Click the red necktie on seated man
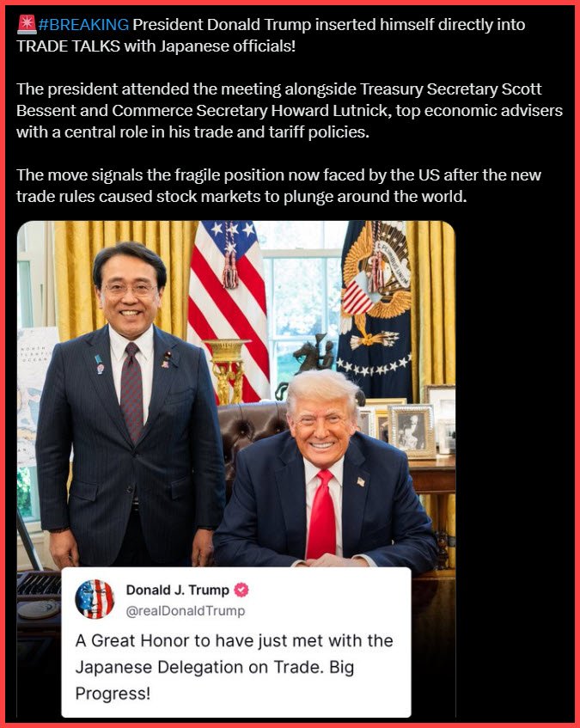 coord(321,515)
